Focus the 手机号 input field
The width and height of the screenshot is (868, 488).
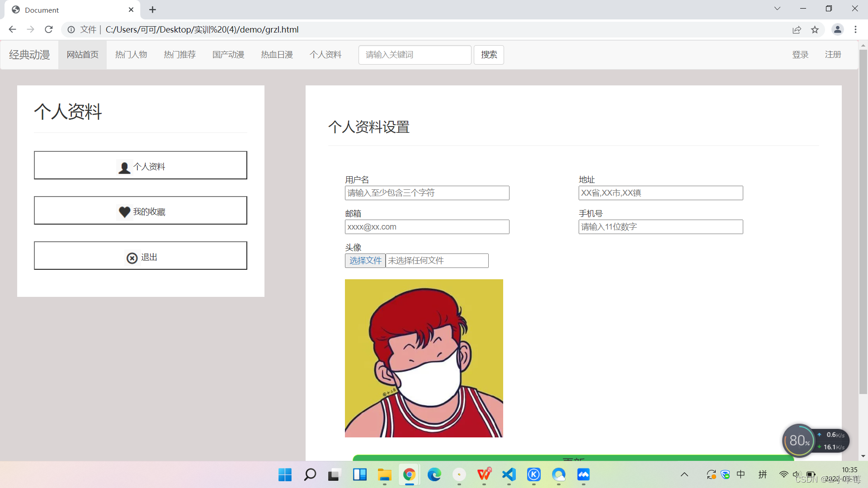pos(660,227)
